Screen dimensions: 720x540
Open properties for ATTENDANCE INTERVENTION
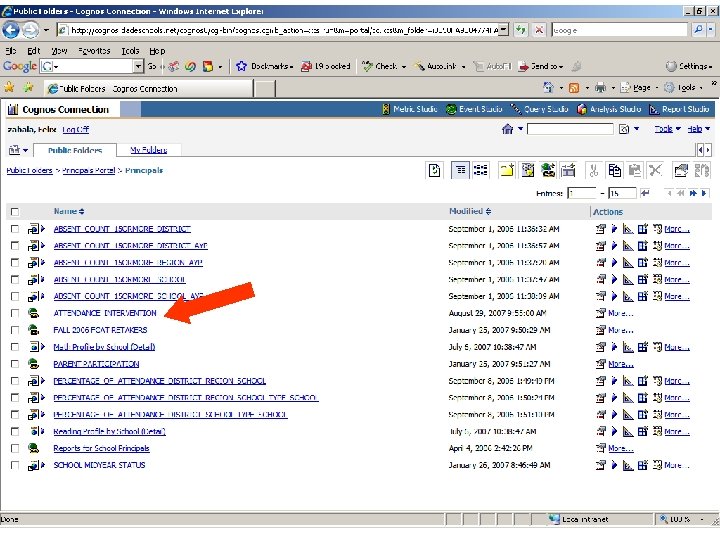[600, 313]
